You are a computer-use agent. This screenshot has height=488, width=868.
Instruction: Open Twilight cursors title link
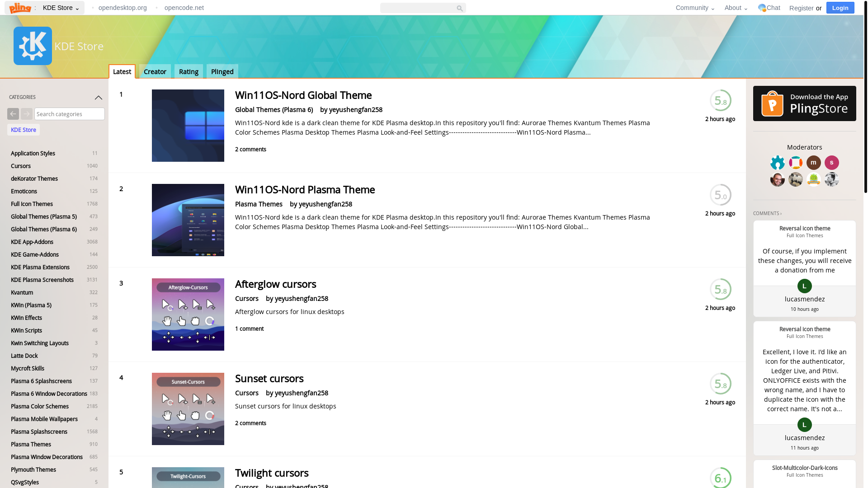point(272,473)
